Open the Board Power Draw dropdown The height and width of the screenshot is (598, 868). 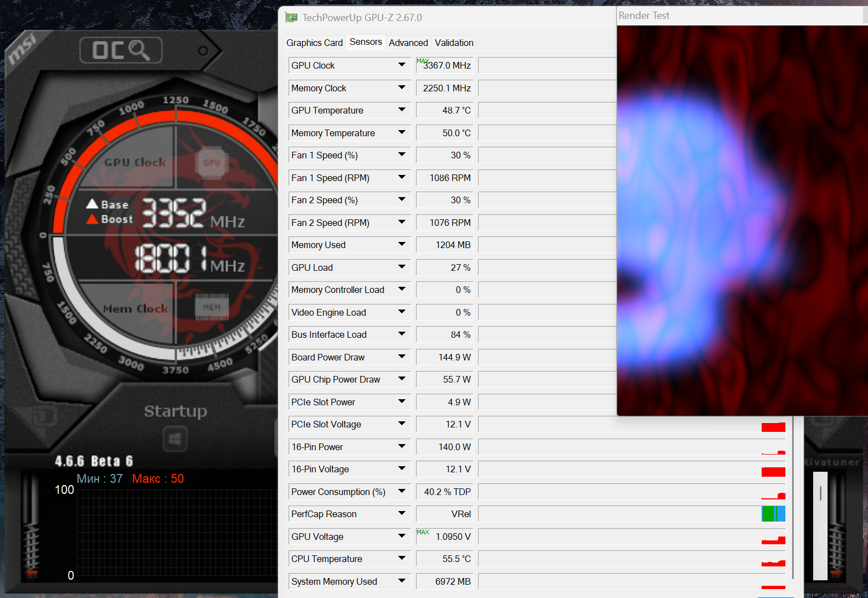(x=402, y=357)
